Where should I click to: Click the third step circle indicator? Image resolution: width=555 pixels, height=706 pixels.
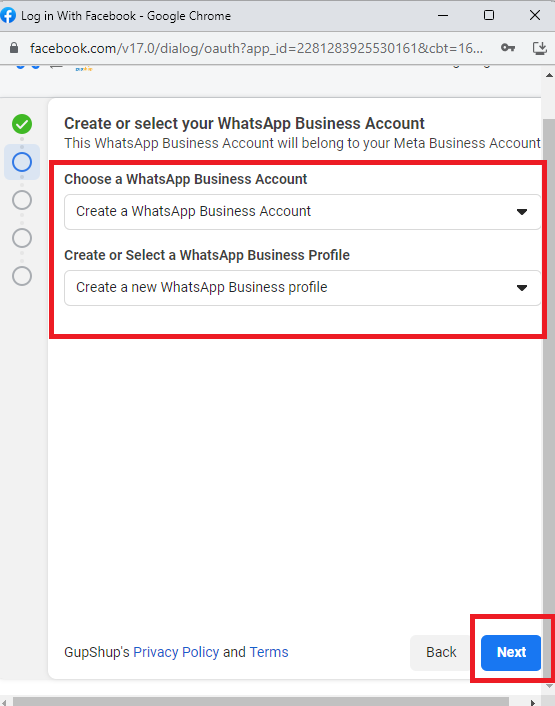coord(22,200)
